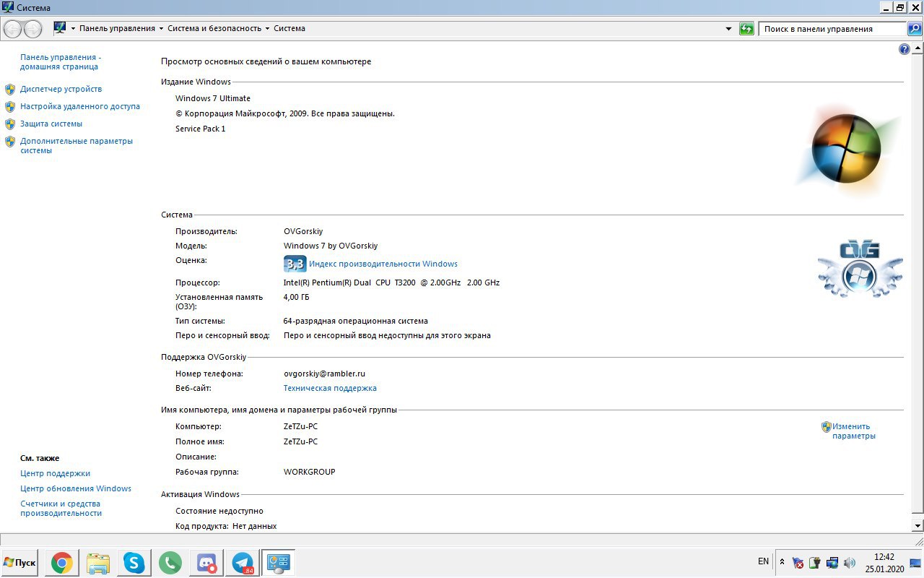Open green phone app on taskbar
This screenshot has height=578, width=924.
(x=170, y=563)
